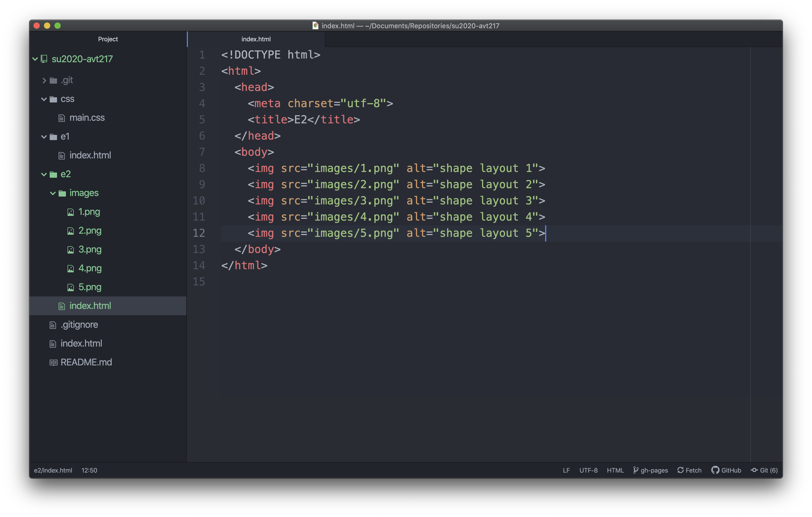Click the Fetch button in status bar
This screenshot has height=517, width=812.
689,470
